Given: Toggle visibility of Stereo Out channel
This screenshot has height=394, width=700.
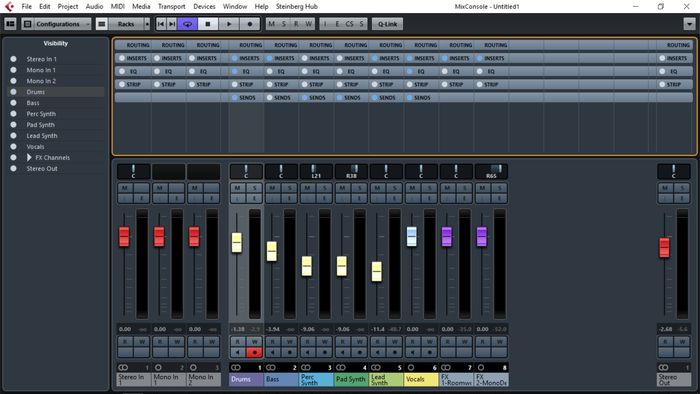Looking at the screenshot, I should pos(13,169).
